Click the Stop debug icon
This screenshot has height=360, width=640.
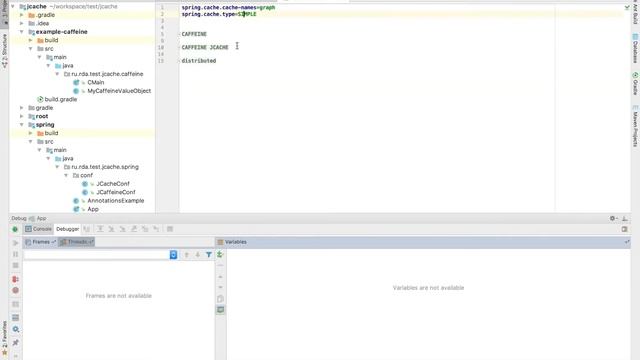16,266
